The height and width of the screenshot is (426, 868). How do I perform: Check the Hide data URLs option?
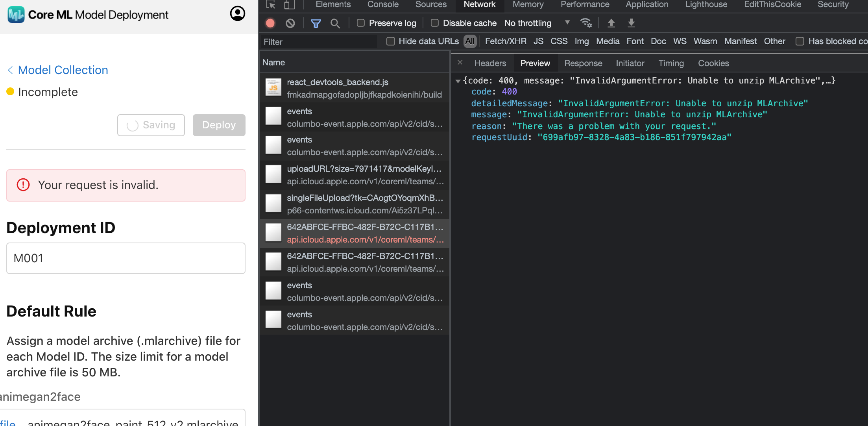[391, 41]
